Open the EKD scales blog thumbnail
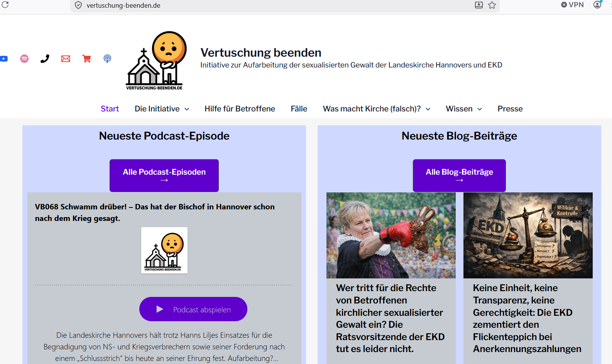Image resolution: width=612 pixels, height=364 pixels. point(527,235)
